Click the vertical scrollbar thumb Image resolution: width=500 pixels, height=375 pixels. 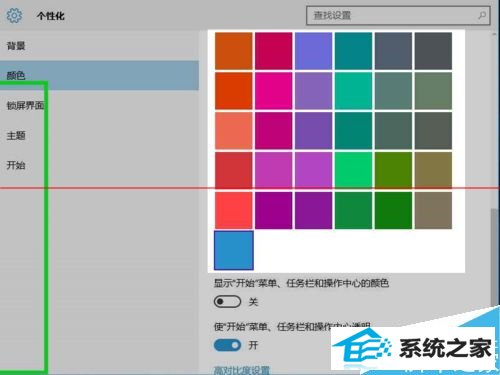coord(494,257)
